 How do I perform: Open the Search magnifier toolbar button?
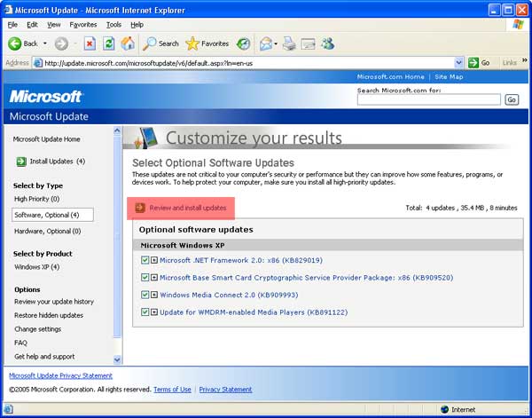(x=160, y=43)
